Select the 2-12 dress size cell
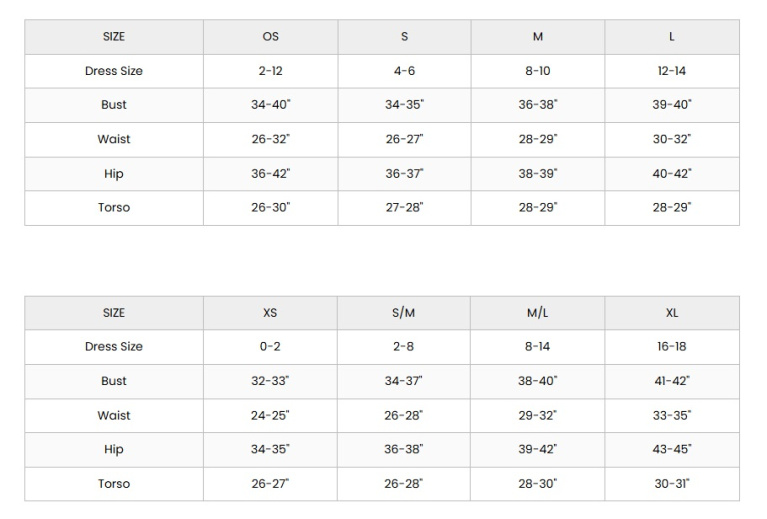The height and width of the screenshot is (519, 767). coord(270,71)
